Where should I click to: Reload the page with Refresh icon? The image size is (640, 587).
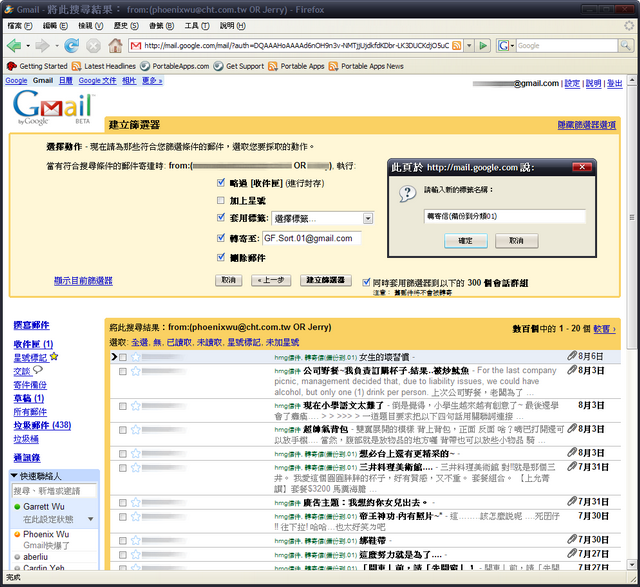71,45
